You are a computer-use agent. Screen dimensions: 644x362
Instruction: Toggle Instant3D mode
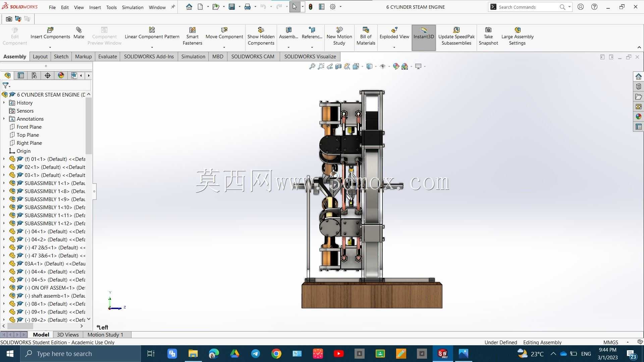pyautogui.click(x=424, y=38)
